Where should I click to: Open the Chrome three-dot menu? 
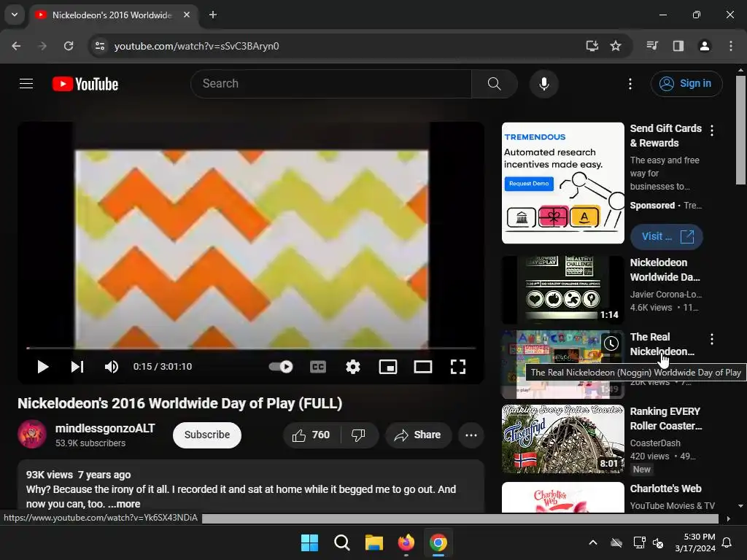731,46
